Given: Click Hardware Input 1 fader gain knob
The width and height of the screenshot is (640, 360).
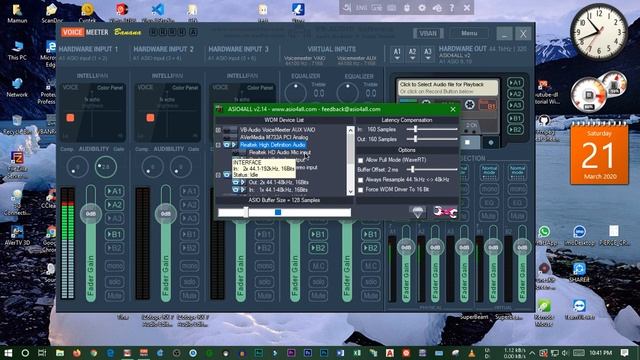Looking at the screenshot, I should tap(91, 213).
